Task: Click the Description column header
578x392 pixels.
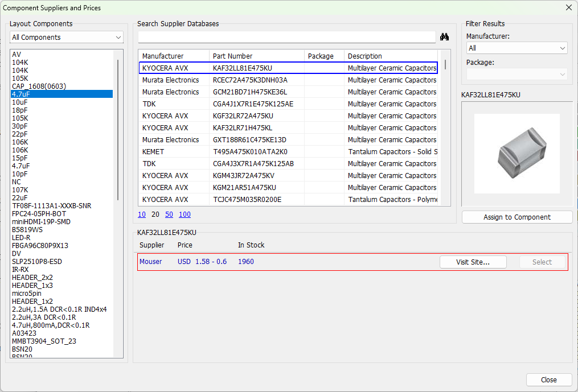Action: (391, 56)
